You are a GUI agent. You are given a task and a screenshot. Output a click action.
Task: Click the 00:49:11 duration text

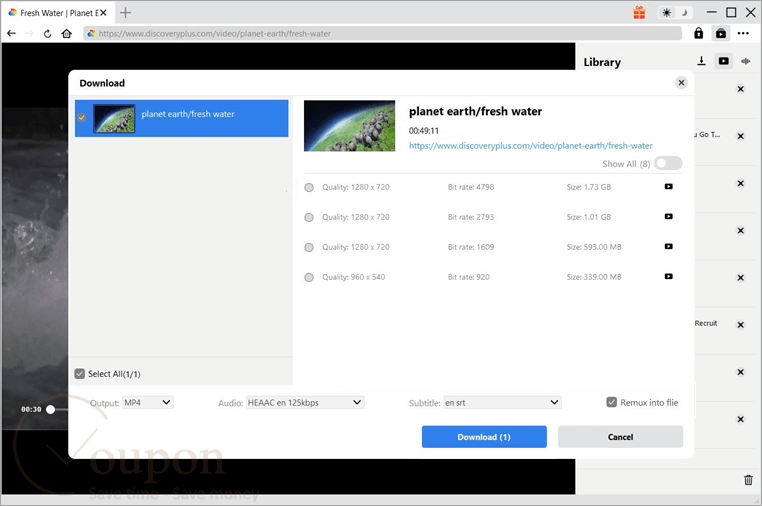pyautogui.click(x=424, y=131)
